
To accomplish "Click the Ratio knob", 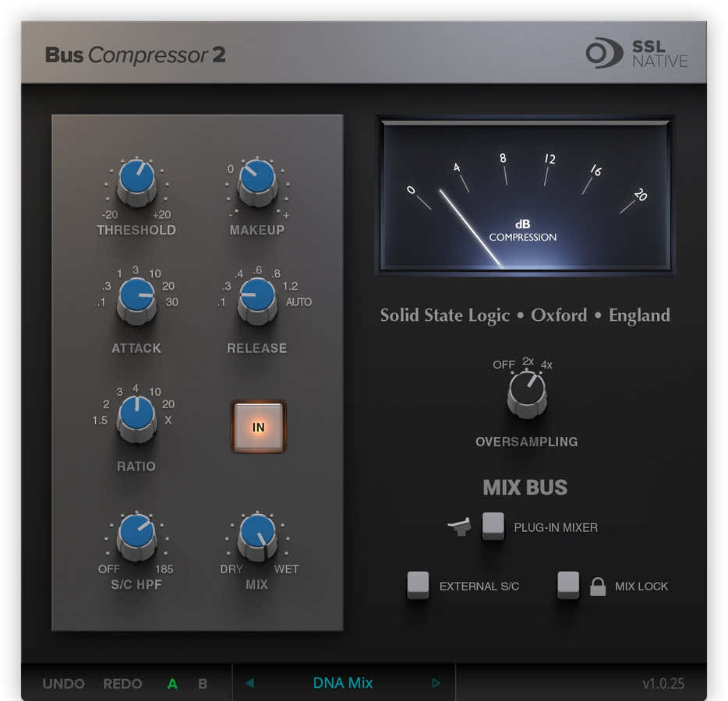I will tap(136, 419).
